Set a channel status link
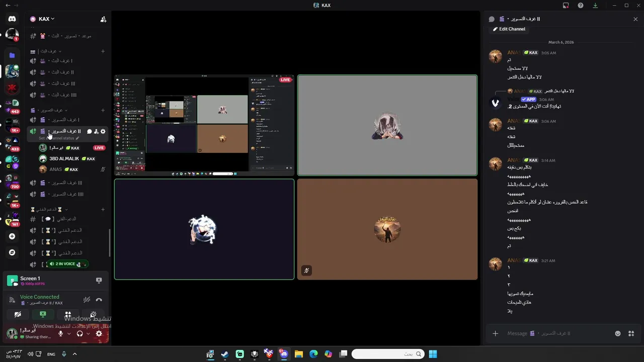644x362 pixels. 59,138
